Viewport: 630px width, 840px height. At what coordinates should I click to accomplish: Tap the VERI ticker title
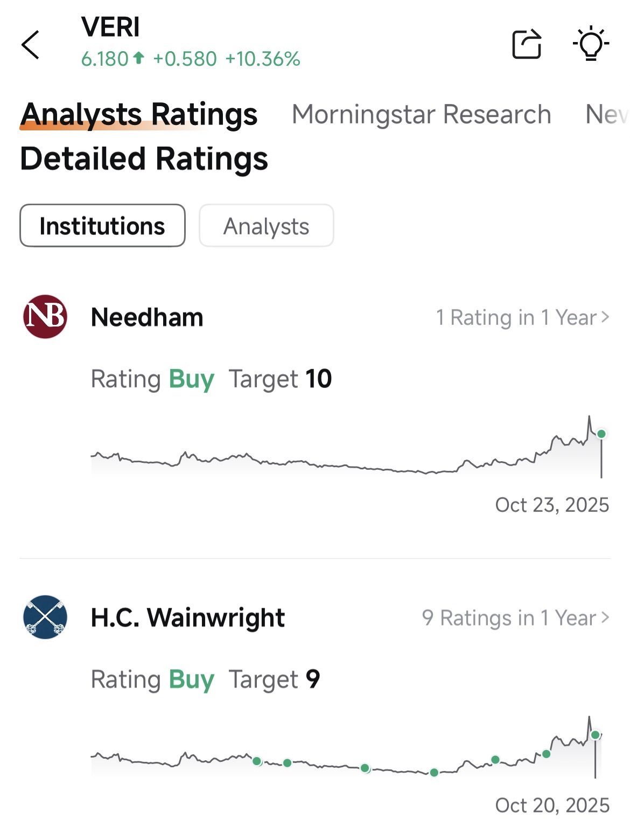pyautogui.click(x=110, y=27)
